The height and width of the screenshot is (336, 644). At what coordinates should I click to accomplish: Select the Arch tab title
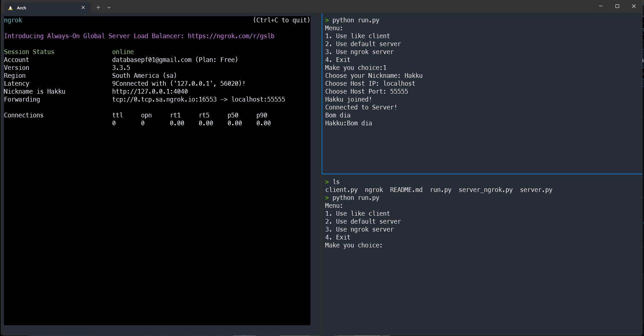pyautogui.click(x=22, y=8)
